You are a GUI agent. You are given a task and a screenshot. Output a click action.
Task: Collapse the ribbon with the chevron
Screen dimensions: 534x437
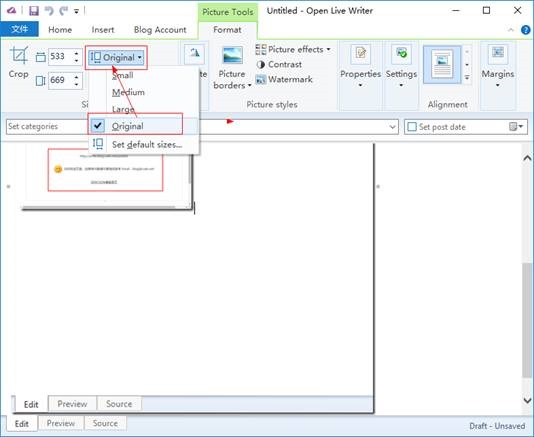(x=511, y=30)
